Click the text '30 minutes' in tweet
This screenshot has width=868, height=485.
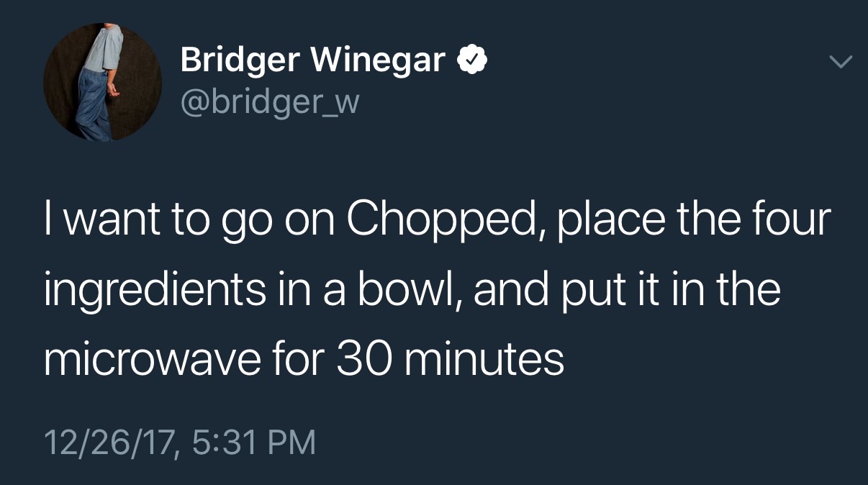tap(450, 358)
